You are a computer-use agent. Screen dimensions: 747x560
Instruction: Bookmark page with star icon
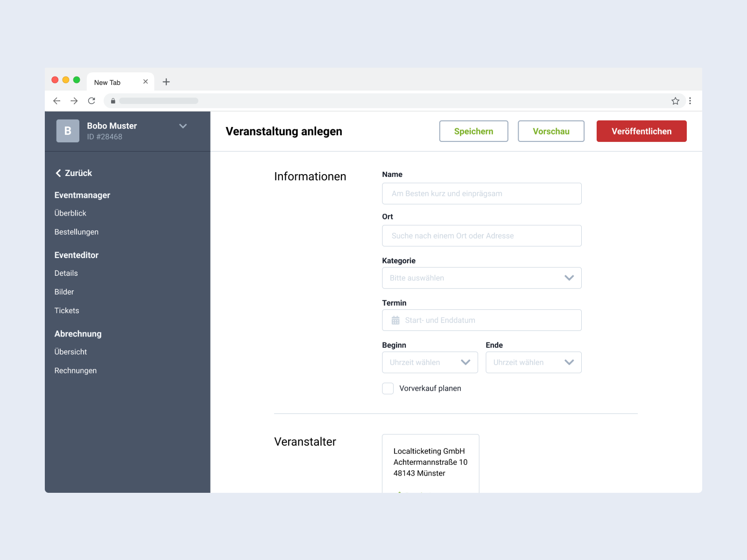click(675, 101)
